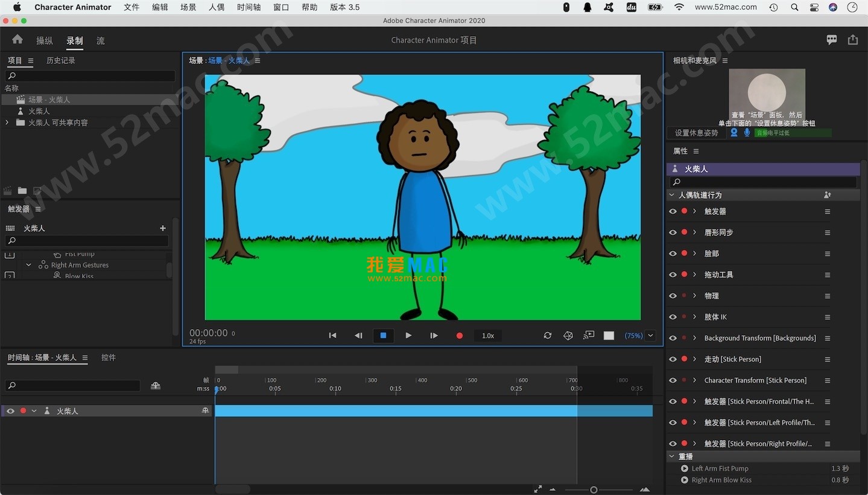This screenshot has height=495, width=868.
Task: Click the stream live output icon
Action: (x=589, y=336)
